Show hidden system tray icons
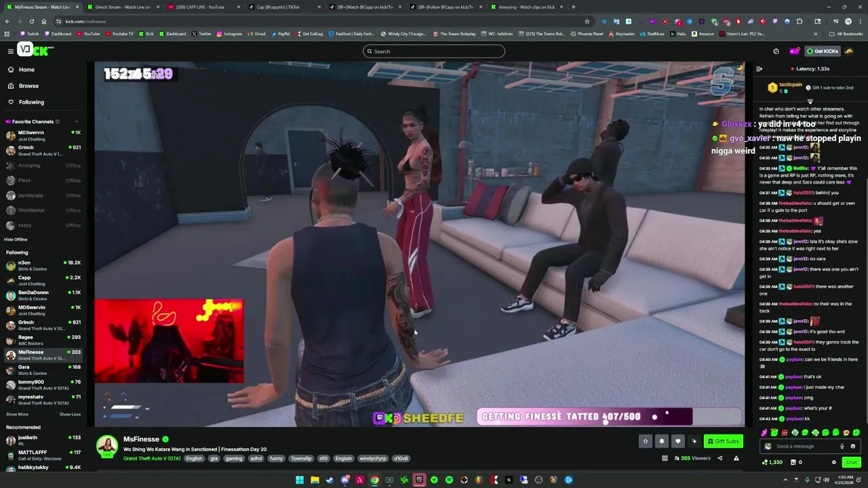Viewport: 868px width, 488px height. 785,480
